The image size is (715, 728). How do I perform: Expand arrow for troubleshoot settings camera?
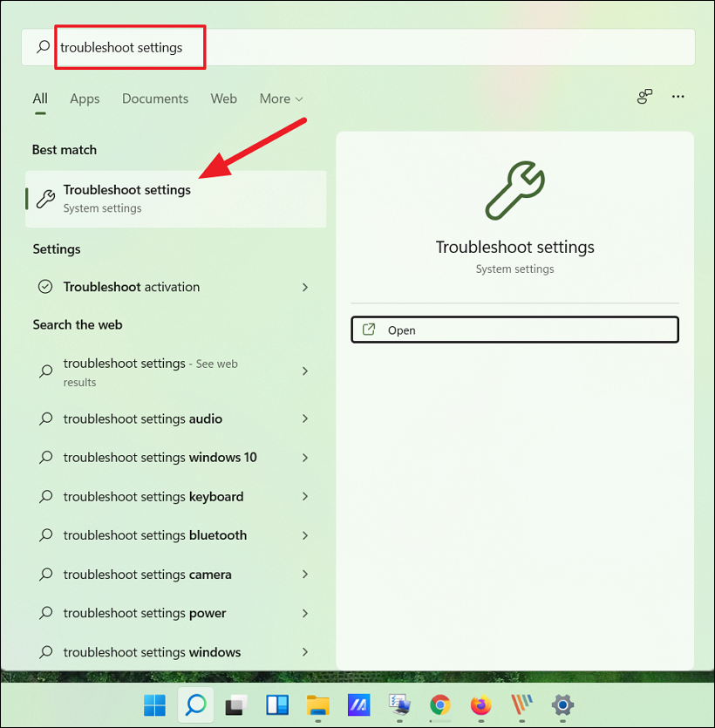[x=305, y=574]
